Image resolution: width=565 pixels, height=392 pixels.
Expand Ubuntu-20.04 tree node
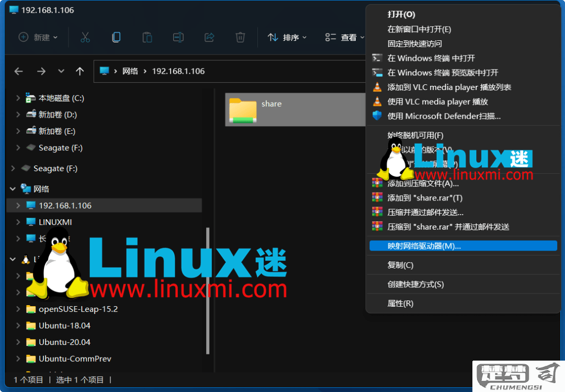pyautogui.click(x=18, y=342)
